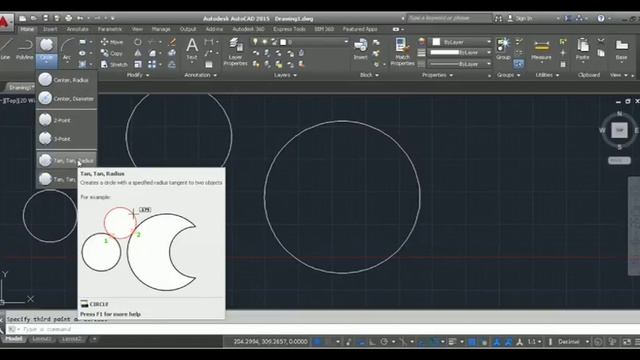Click the command line input field

[x=322, y=329]
